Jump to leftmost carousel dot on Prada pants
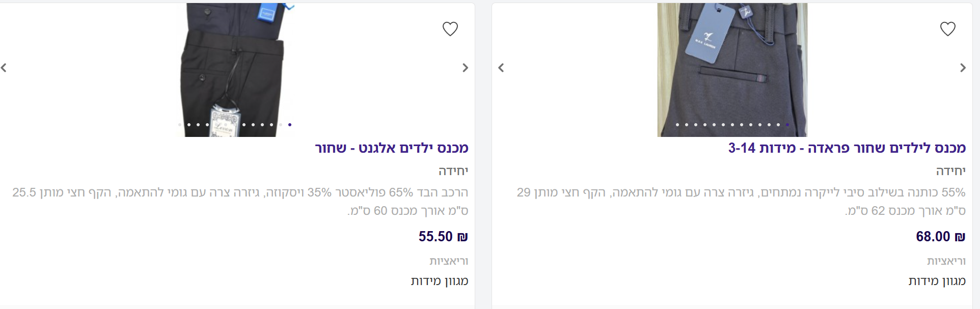 pyautogui.click(x=677, y=125)
